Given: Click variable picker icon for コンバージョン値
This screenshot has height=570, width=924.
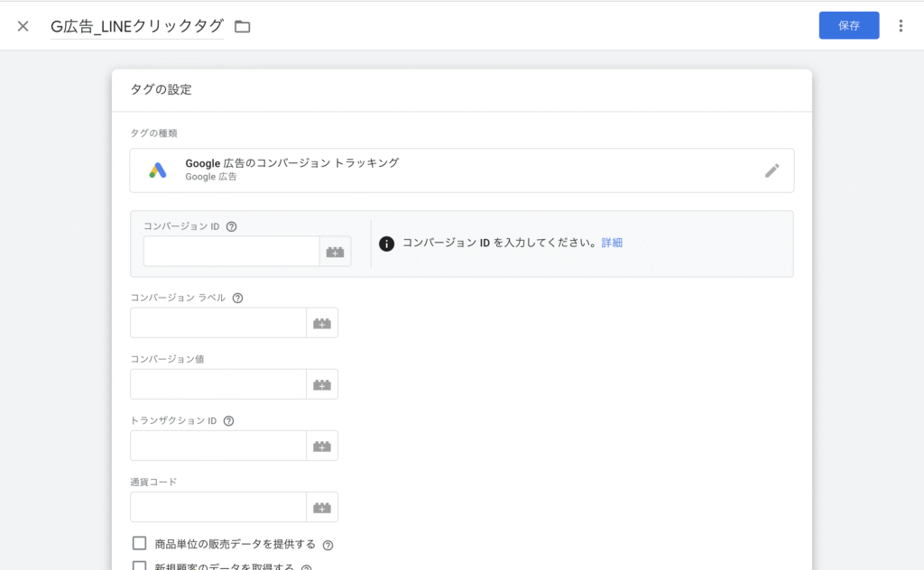Looking at the screenshot, I should pos(322,384).
